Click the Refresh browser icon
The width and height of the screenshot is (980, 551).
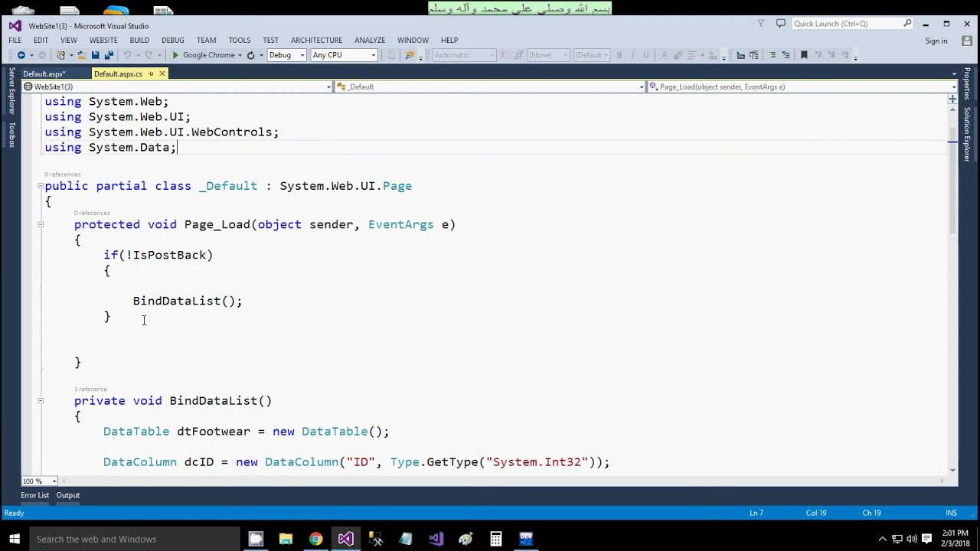pos(250,55)
